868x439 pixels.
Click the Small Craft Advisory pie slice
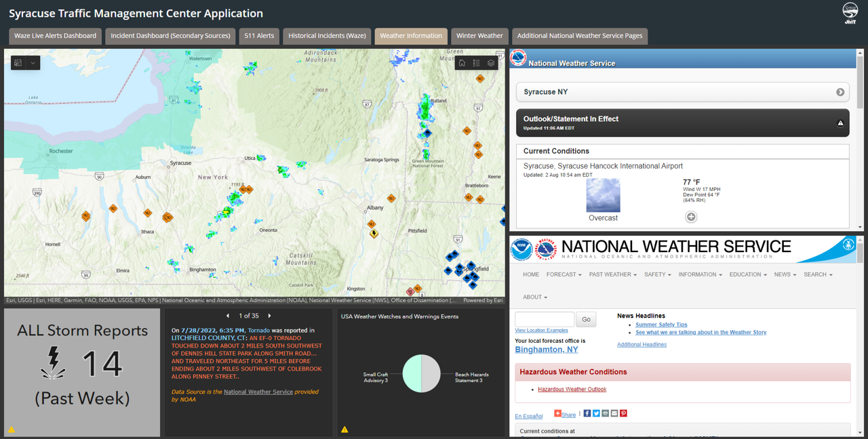point(412,373)
